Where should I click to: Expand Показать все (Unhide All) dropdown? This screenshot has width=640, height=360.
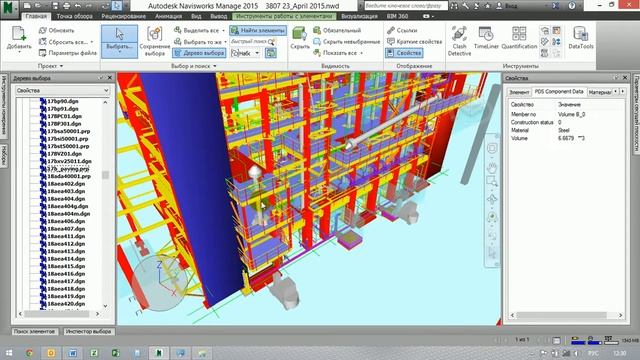[x=362, y=53]
